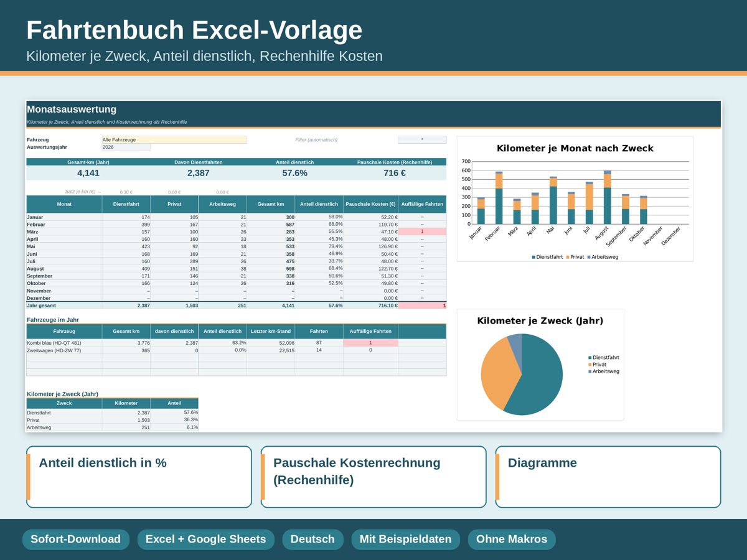Select the Gesamt-km (Jahr) value 4,141 tile

pyautogui.click(x=88, y=173)
